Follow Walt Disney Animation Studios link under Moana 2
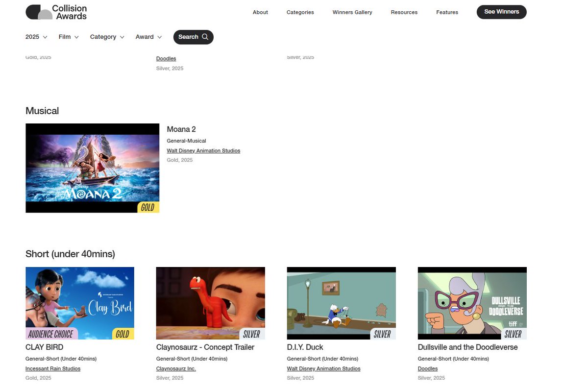Screen dimensions: 588x390 click(x=203, y=150)
